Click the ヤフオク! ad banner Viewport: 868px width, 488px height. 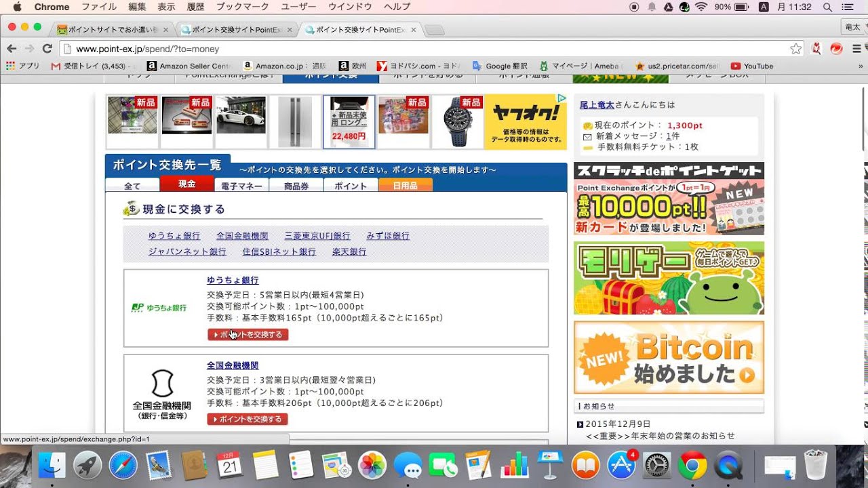tap(526, 122)
